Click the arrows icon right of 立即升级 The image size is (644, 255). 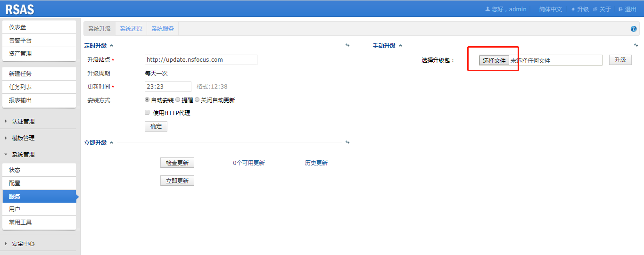[x=347, y=142]
